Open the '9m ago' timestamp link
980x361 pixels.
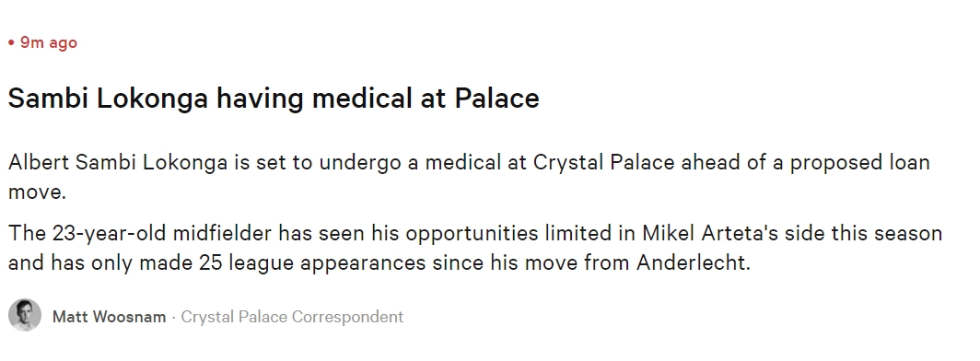pyautogui.click(x=49, y=42)
